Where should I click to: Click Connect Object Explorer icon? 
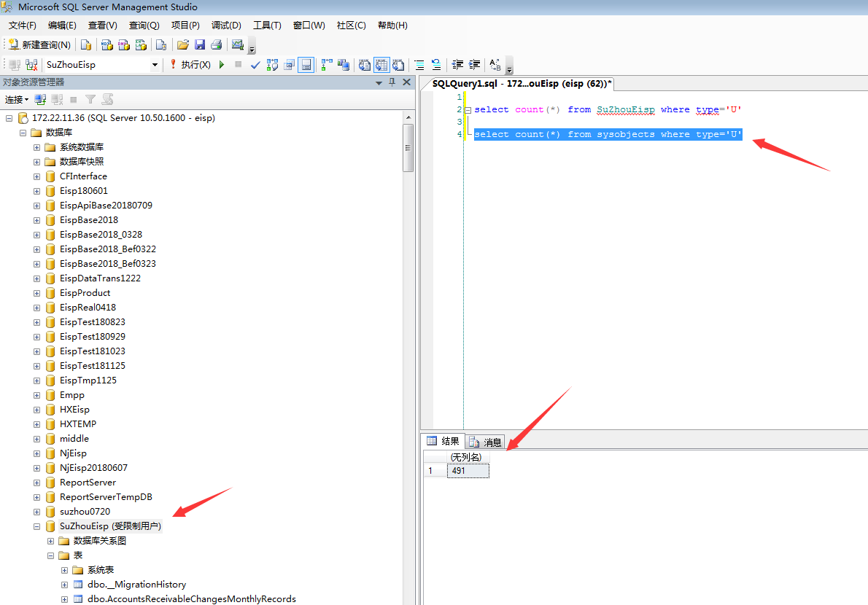[40, 100]
